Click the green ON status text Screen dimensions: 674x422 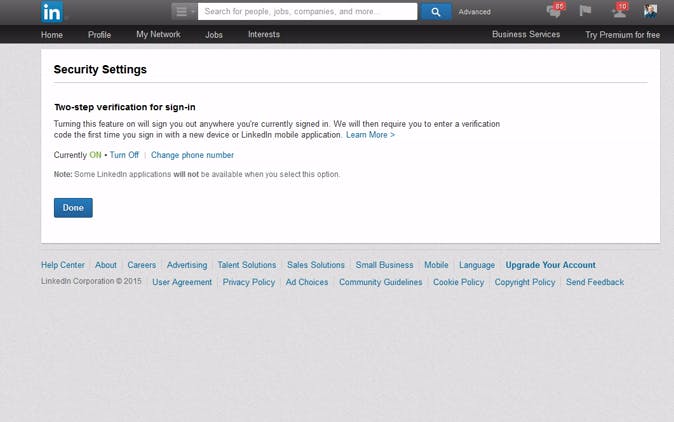(95, 155)
